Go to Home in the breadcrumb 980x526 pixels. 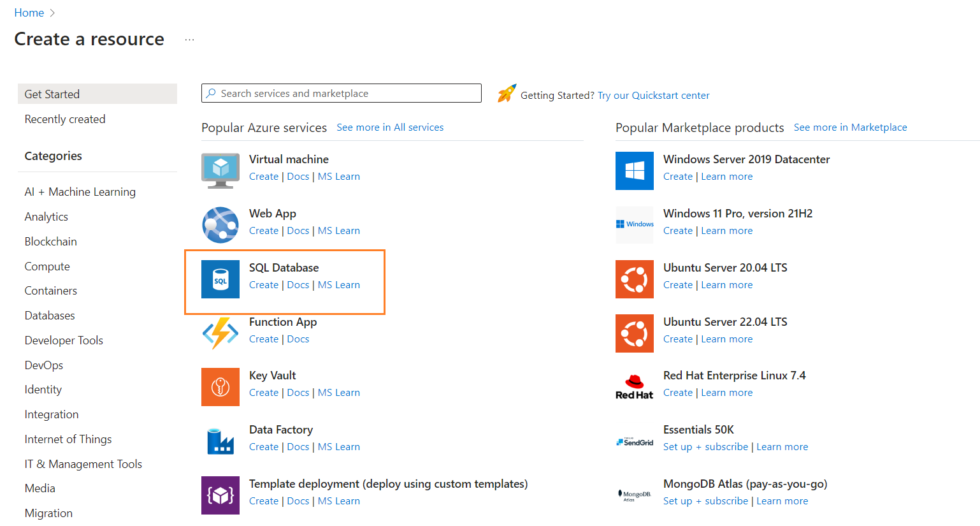coord(29,13)
